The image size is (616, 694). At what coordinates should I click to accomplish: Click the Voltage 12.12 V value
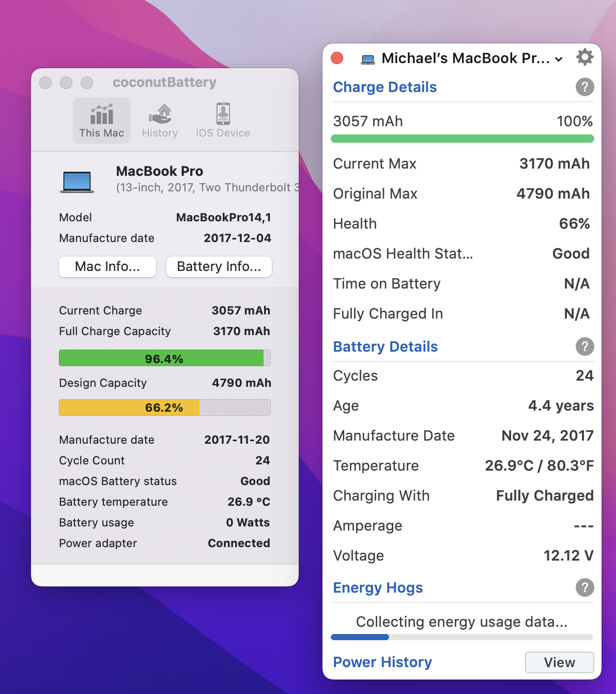click(568, 555)
